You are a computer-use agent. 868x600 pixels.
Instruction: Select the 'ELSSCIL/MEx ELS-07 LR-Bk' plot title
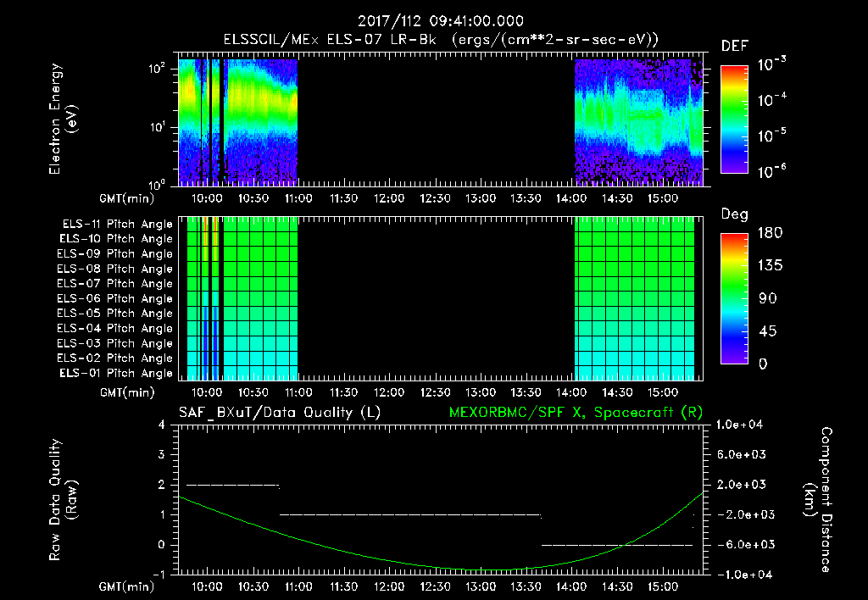coord(330,40)
